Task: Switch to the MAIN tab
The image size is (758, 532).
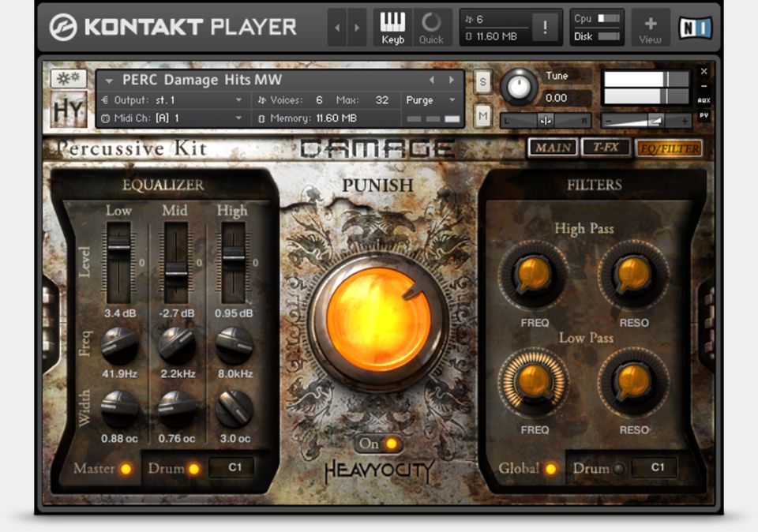Action: [552, 148]
